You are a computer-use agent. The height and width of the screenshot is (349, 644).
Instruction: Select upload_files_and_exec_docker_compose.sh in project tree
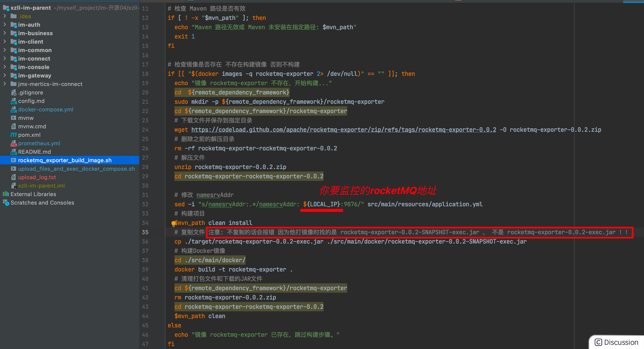[76, 169]
